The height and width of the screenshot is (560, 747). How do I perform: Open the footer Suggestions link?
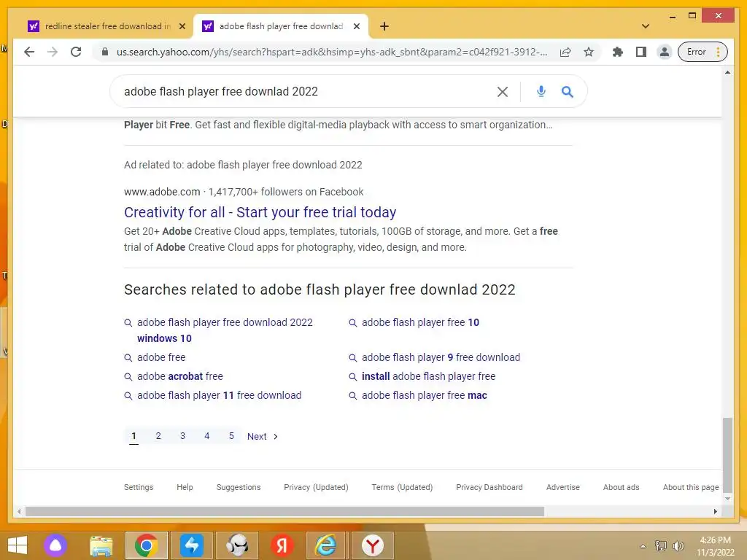[x=239, y=487]
